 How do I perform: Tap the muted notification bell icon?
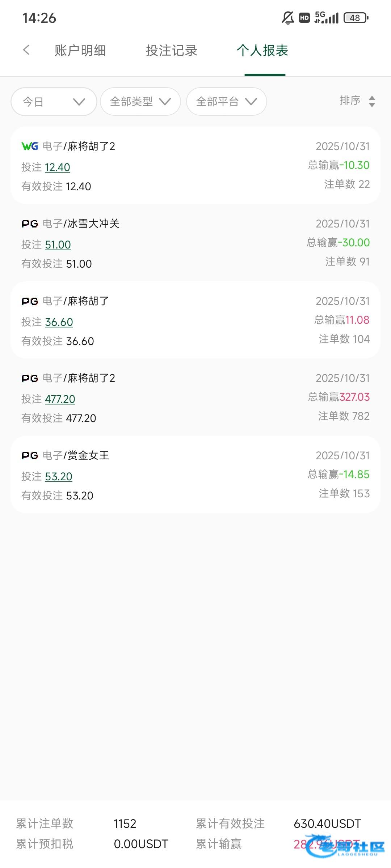coord(288,18)
